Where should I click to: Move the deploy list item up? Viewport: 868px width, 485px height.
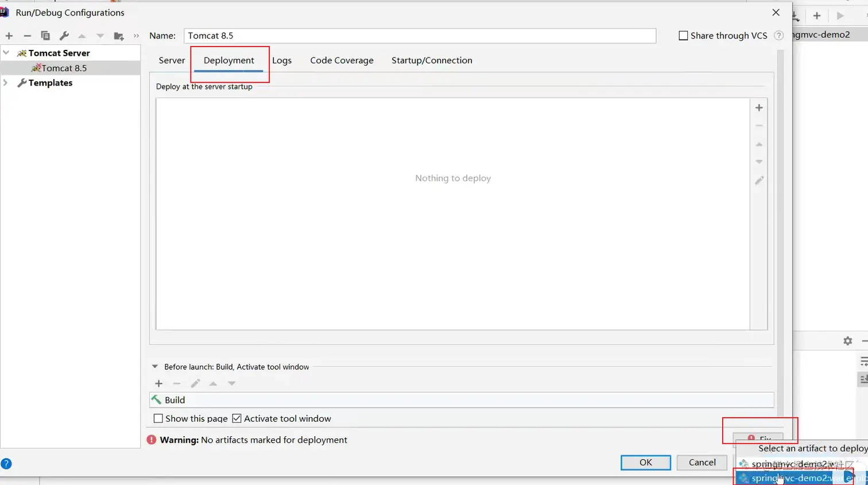[x=759, y=144]
